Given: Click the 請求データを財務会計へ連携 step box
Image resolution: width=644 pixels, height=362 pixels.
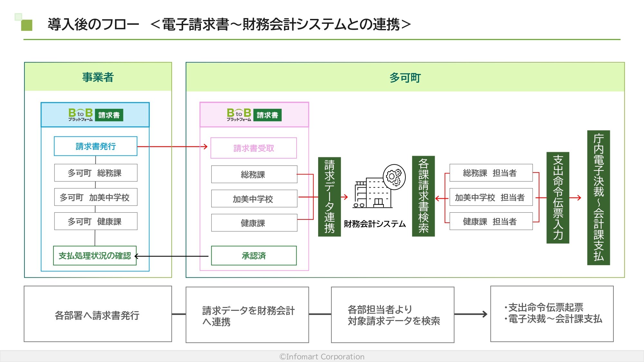Looking at the screenshot, I should pyautogui.click(x=247, y=315).
